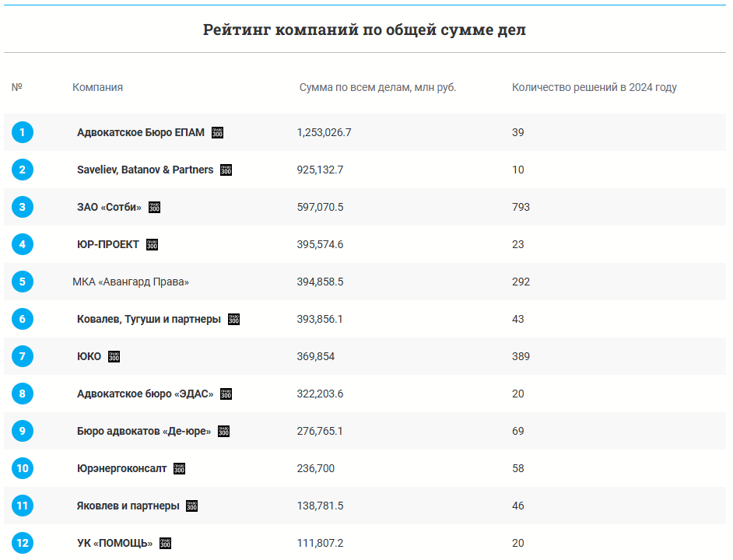733x560 pixels.
Task: Click the blue rank 7 circle
Action: point(23,356)
